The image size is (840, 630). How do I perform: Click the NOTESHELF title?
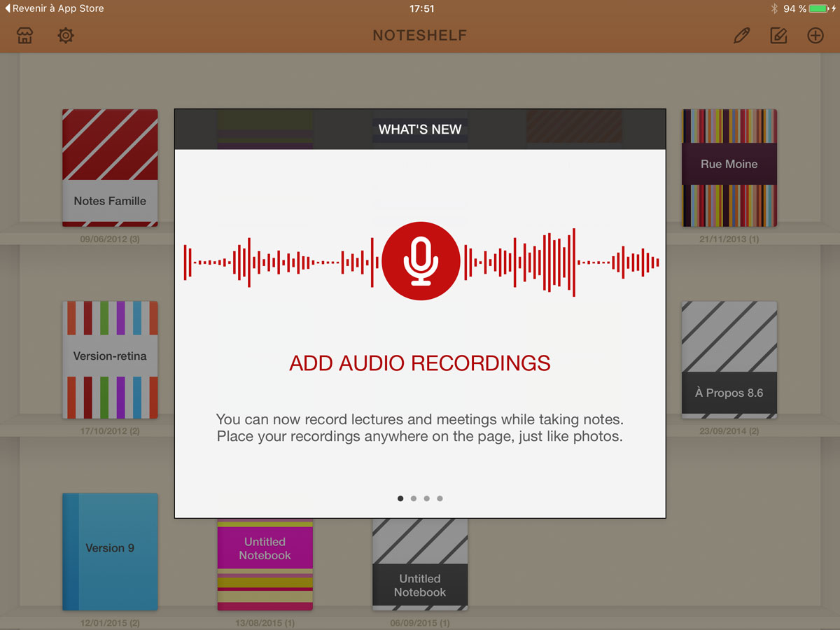[x=420, y=36]
